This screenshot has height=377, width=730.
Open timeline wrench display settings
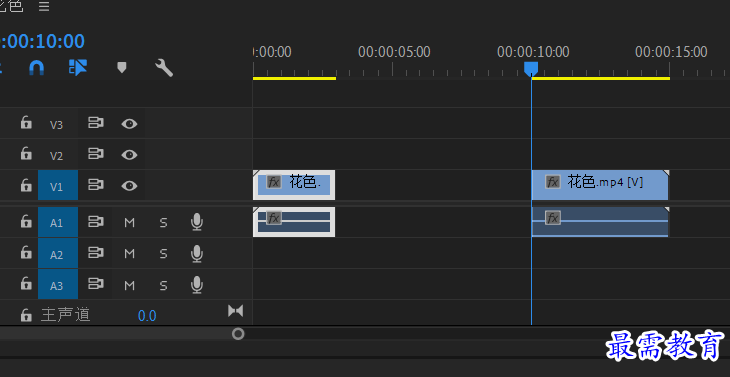(x=164, y=68)
